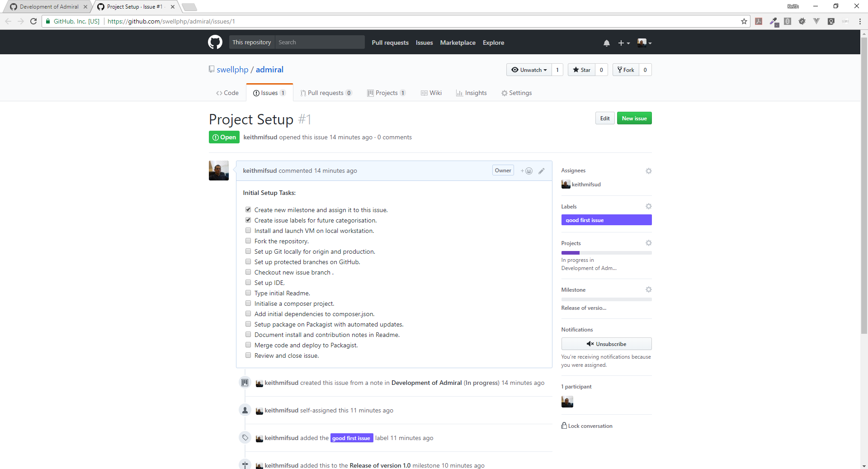Click the self-assigned person timeline icon
The image size is (868, 469).
tap(245, 410)
